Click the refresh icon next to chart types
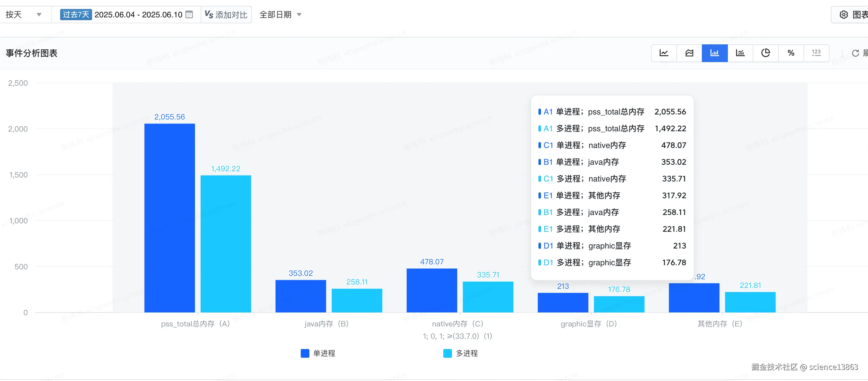Image resolution: width=868 pixels, height=381 pixels. 855,53
